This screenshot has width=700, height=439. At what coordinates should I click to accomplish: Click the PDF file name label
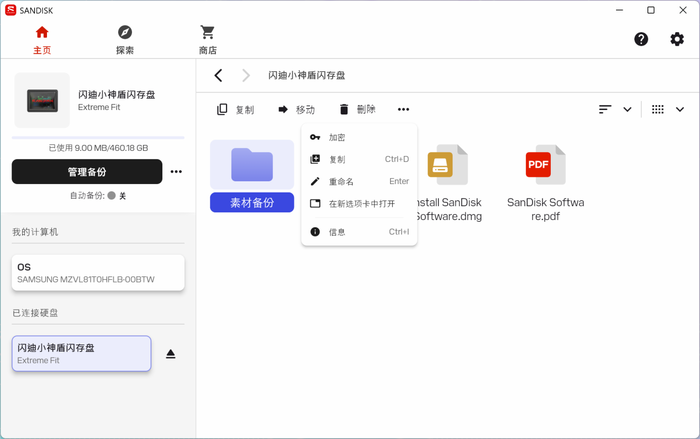coord(545,209)
